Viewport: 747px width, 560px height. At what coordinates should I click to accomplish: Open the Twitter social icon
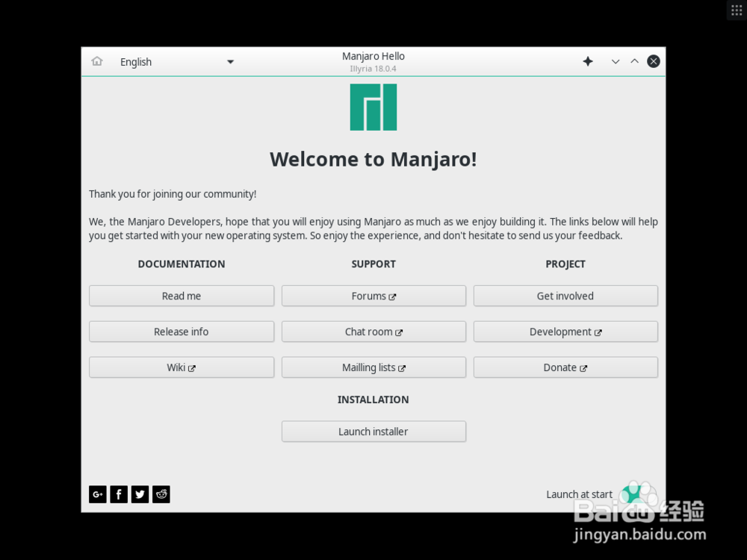140,494
